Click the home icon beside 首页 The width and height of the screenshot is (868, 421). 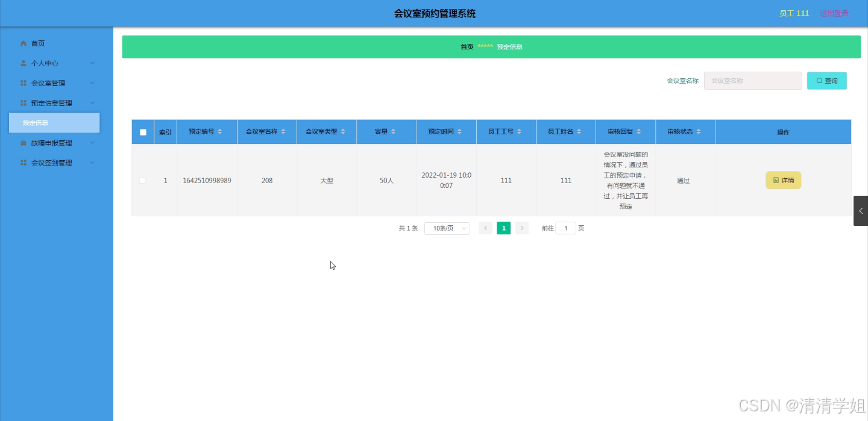[x=22, y=43]
